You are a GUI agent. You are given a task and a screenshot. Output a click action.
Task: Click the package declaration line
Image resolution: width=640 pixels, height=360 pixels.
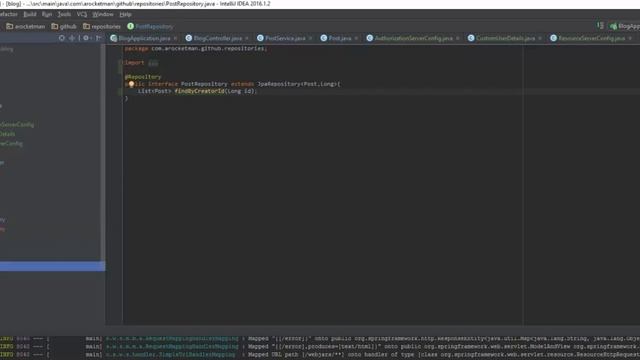[x=196, y=49]
